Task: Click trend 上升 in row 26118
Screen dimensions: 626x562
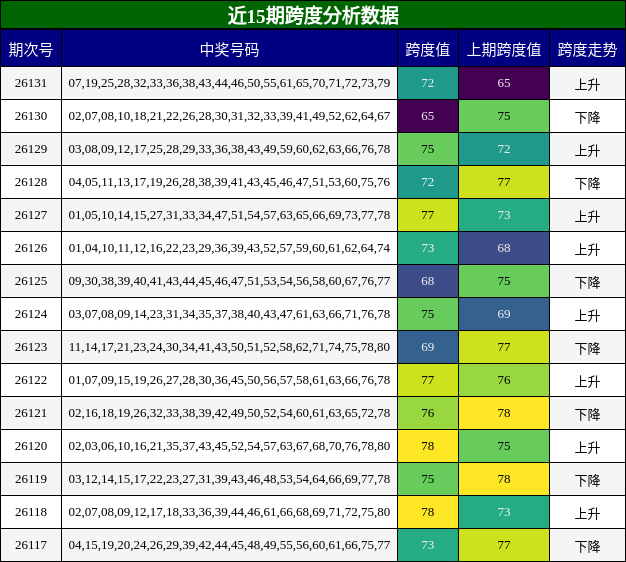Action: [587, 514]
